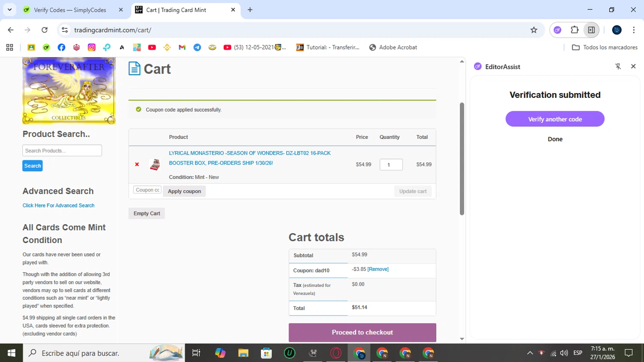Image resolution: width=644 pixels, height=362 pixels.
Task: Click the scrollbar down arrow
Action: tap(462, 339)
